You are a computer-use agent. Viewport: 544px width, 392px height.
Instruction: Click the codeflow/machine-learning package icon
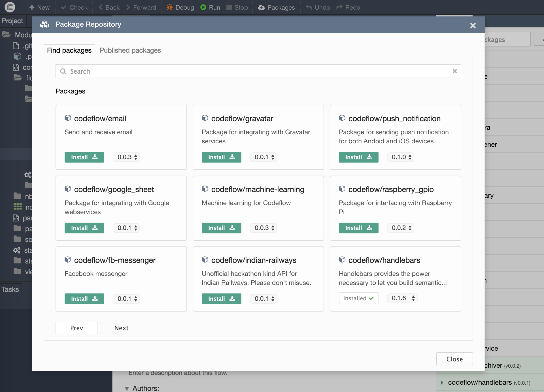[205, 189]
